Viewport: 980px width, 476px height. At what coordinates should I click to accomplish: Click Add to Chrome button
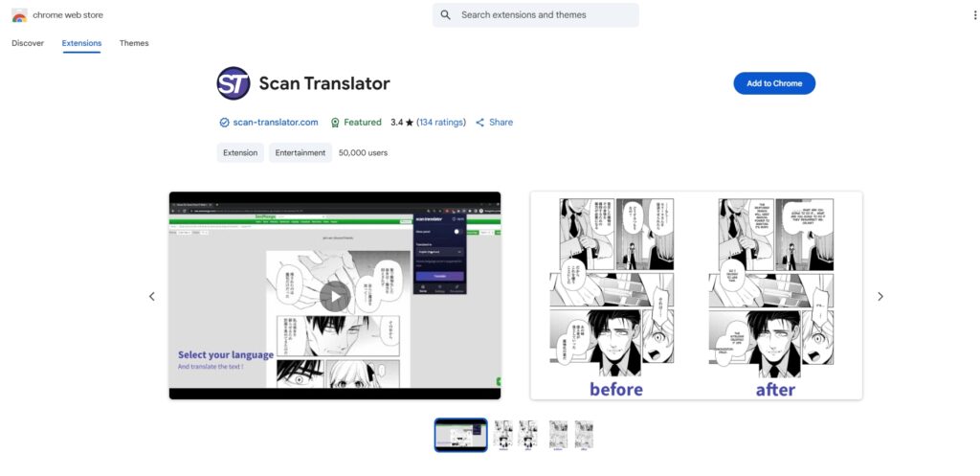[774, 83]
